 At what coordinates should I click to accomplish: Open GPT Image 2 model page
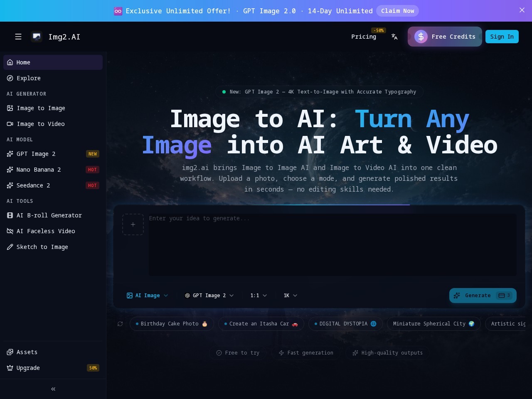tap(53, 154)
